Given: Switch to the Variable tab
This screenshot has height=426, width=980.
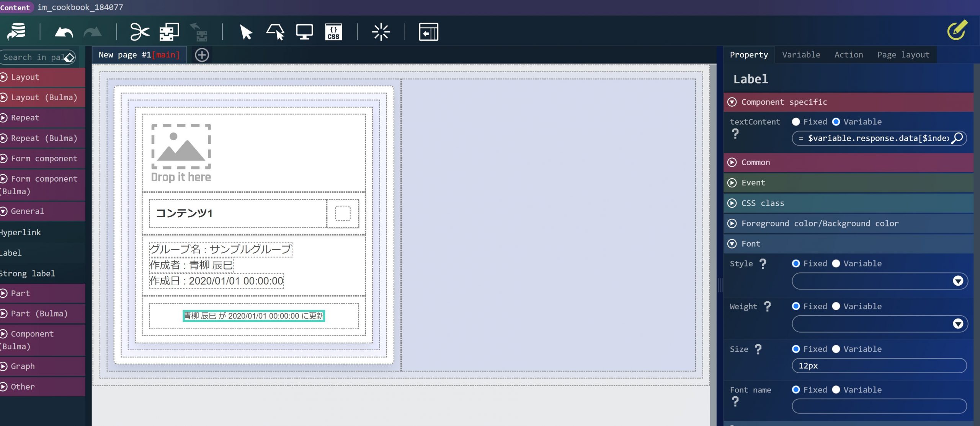Looking at the screenshot, I should click(x=801, y=55).
